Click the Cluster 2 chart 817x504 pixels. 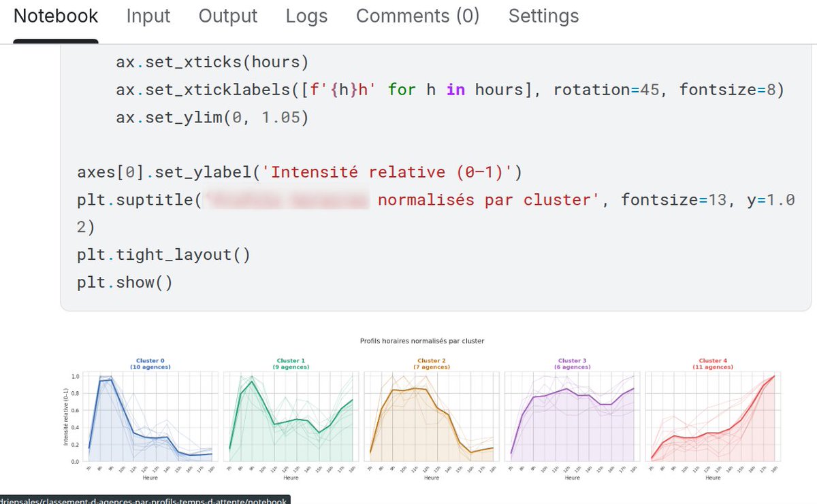coord(430,416)
